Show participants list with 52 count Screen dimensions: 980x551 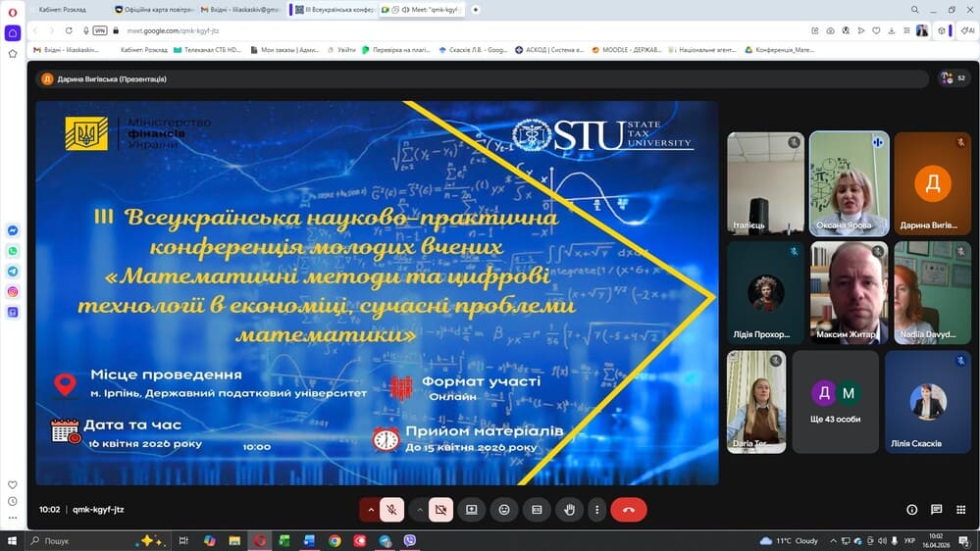click(x=947, y=78)
